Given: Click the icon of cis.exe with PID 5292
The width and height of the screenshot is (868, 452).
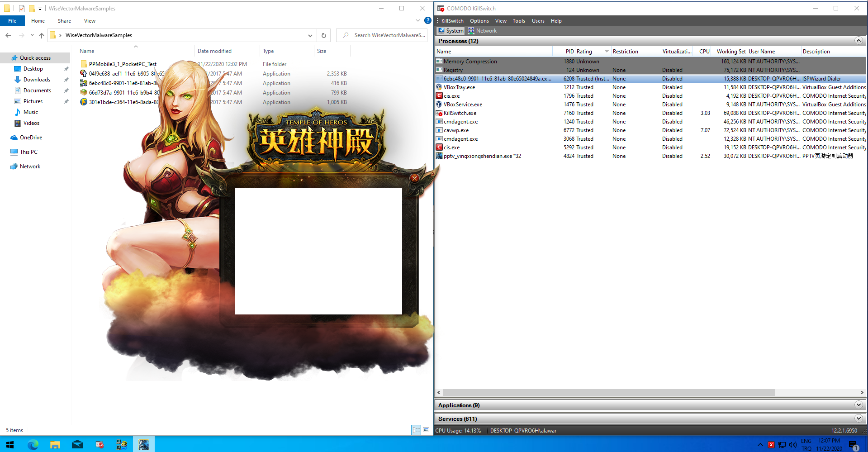Looking at the screenshot, I should tap(439, 147).
